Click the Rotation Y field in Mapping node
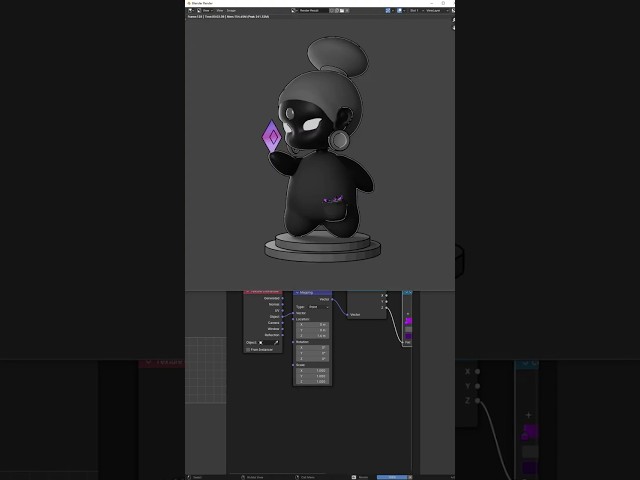 [x=312, y=353]
